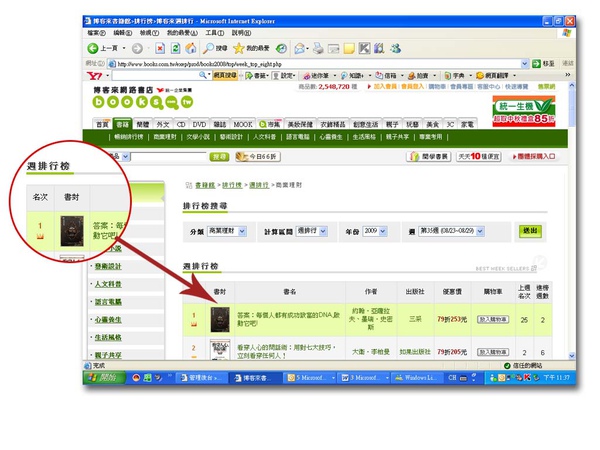
Task: Open the rank 1 book cover thumbnail
Action: 220,319
